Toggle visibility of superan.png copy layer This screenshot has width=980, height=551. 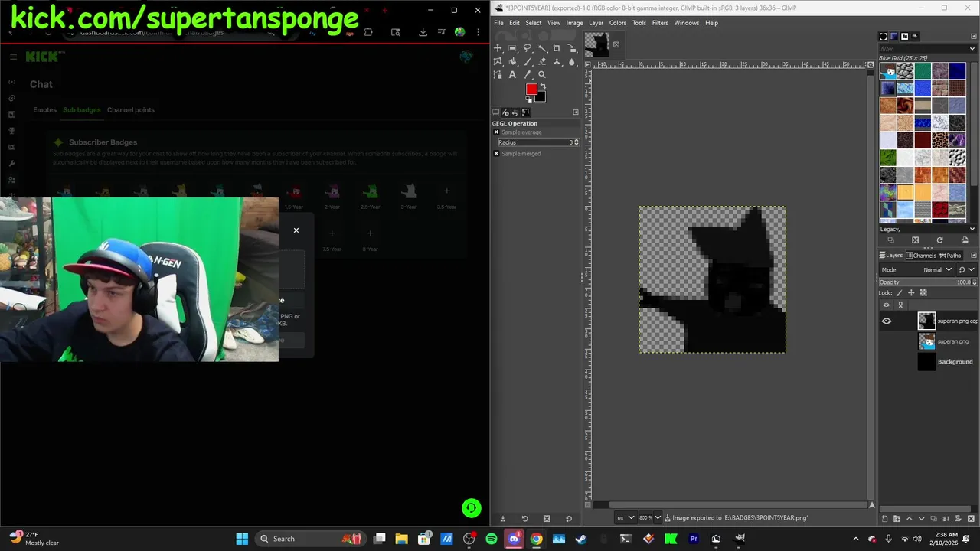click(887, 321)
